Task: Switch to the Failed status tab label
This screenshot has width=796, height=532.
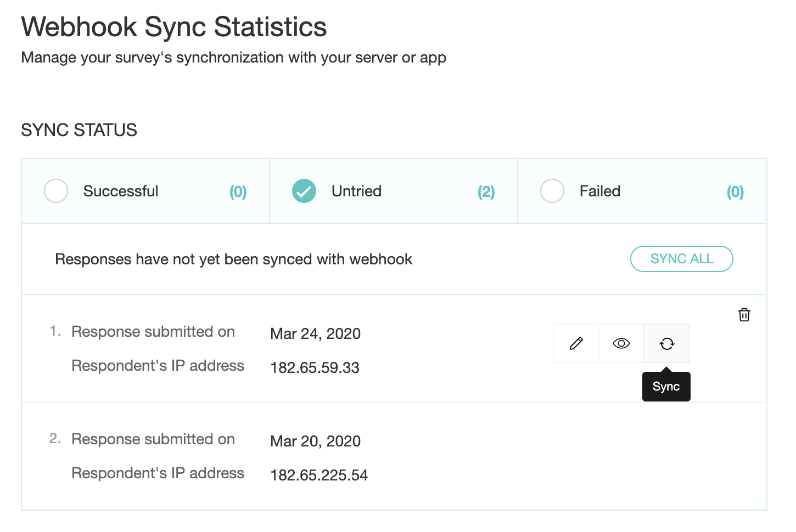Action: 600,191
